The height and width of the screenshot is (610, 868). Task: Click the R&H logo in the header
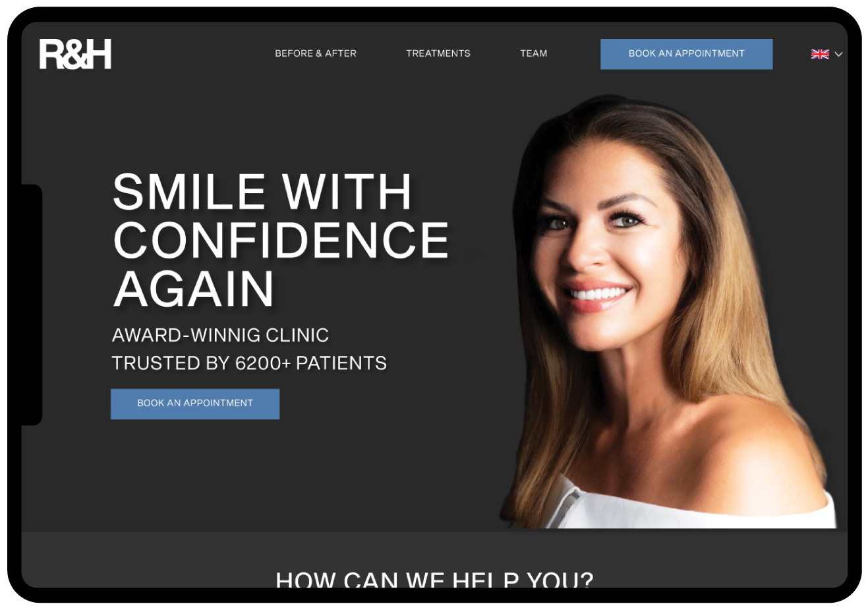click(x=75, y=54)
